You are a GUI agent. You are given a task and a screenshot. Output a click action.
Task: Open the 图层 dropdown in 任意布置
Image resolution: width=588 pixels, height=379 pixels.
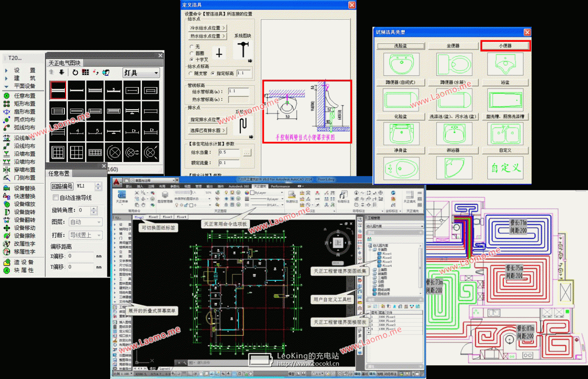[x=85, y=222]
